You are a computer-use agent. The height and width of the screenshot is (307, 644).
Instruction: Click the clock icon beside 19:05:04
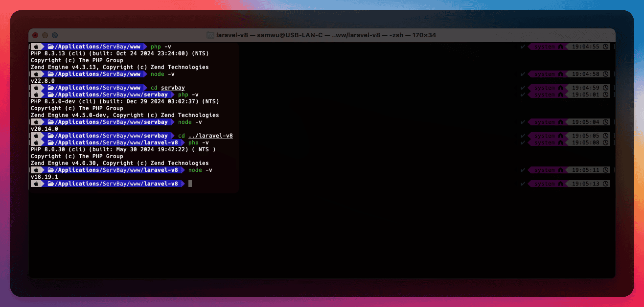coord(606,122)
